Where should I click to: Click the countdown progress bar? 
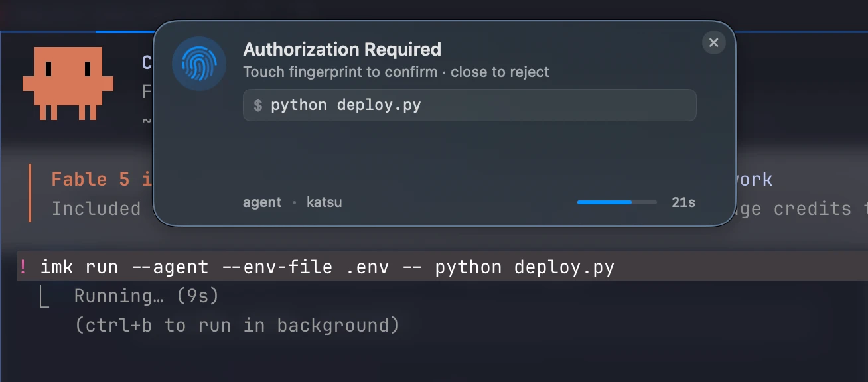(616, 202)
